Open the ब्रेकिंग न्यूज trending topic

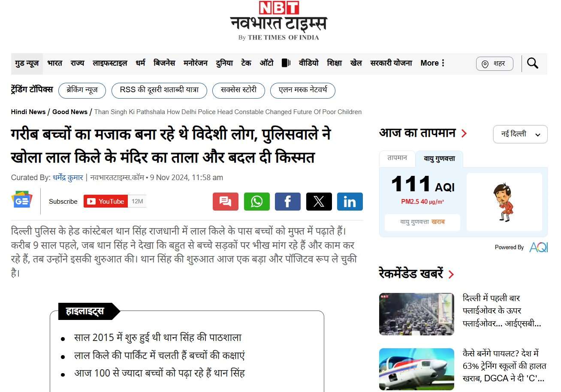click(82, 90)
